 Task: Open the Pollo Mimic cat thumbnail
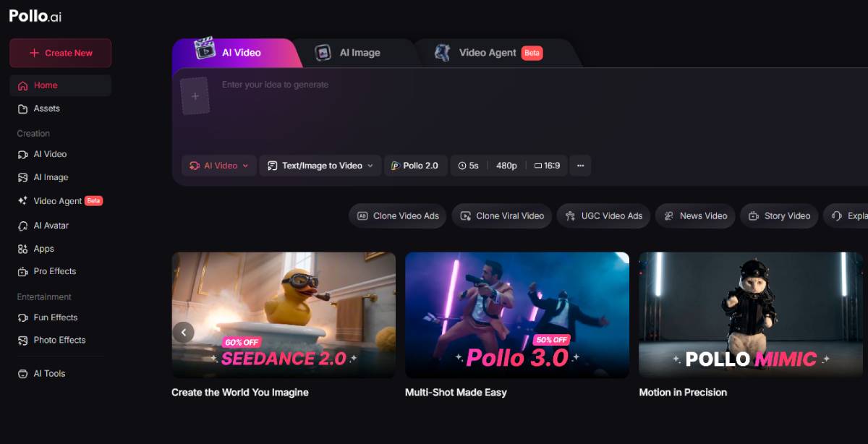click(x=751, y=315)
